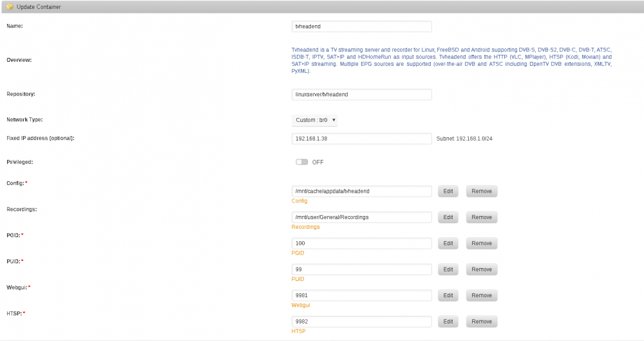Viewport: 644px width, 341px height.
Task: Click the Name: label
Action: pos(15,26)
